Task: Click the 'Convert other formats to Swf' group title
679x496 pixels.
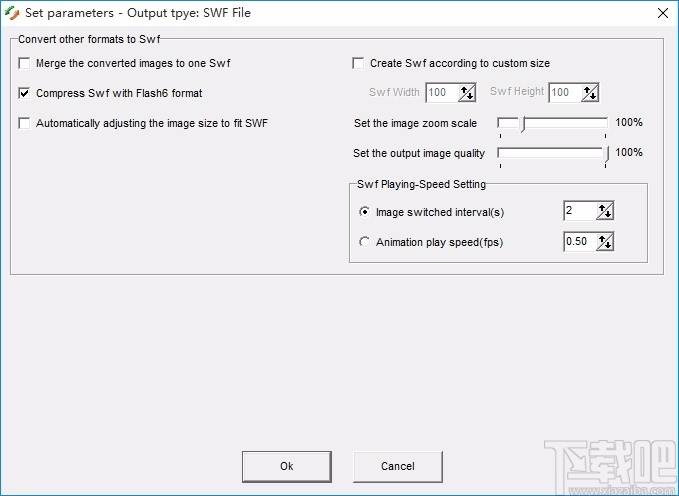Action: (x=89, y=39)
